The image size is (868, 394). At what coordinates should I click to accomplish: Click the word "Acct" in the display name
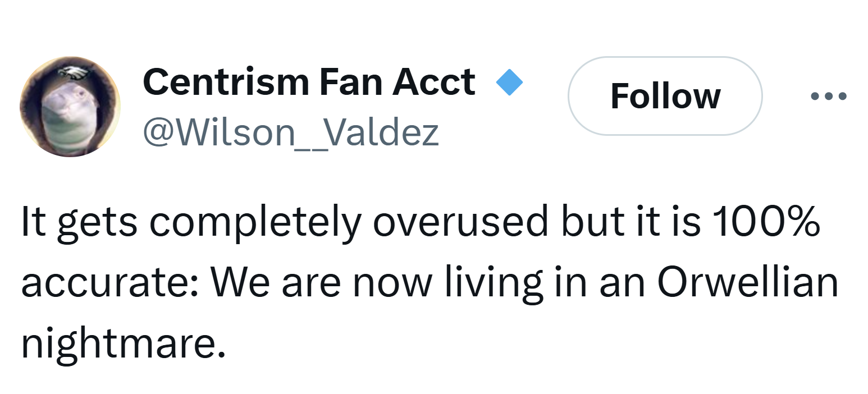point(434,83)
